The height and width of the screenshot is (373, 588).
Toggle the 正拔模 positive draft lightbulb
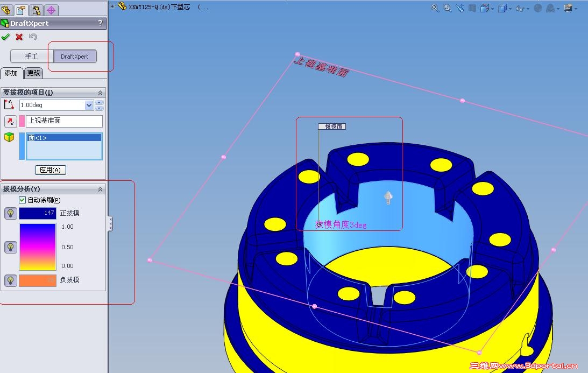11,213
